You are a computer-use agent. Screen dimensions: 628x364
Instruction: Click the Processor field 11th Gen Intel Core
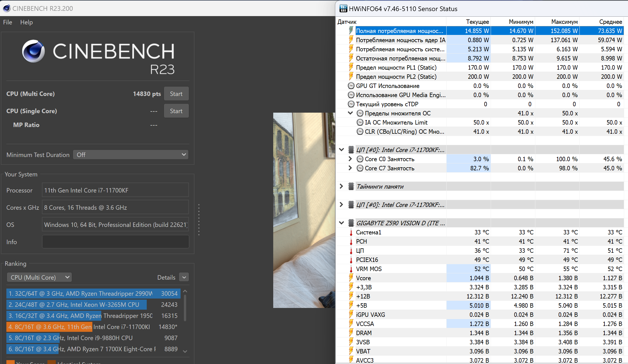pyautogui.click(x=115, y=190)
